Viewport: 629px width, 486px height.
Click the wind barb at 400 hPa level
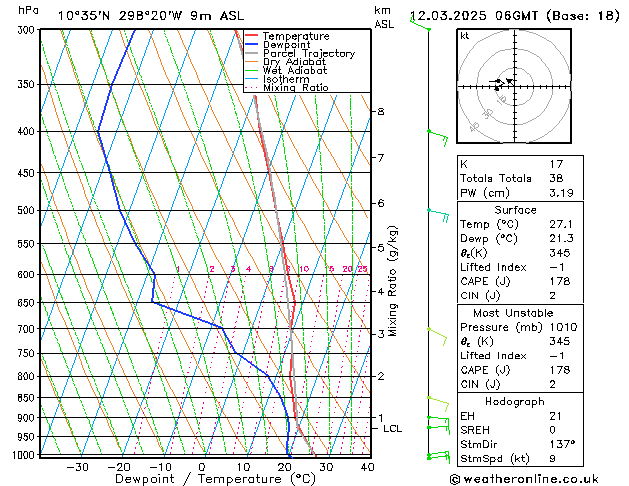(438, 138)
